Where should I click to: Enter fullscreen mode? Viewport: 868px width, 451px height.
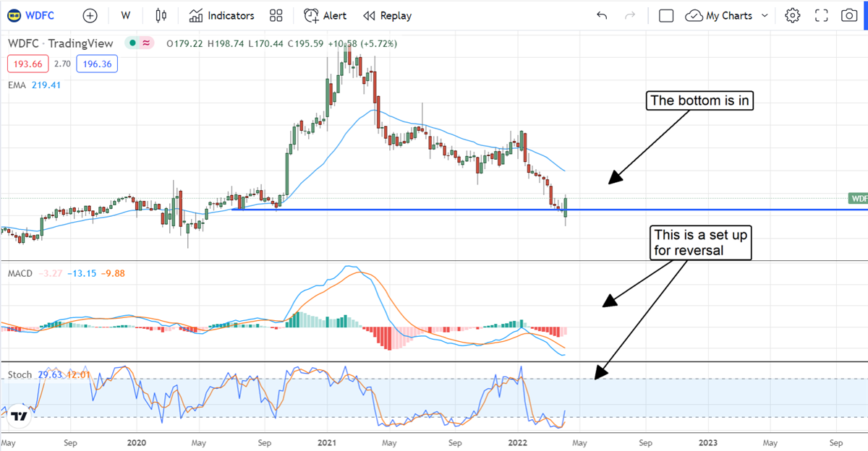tap(821, 15)
